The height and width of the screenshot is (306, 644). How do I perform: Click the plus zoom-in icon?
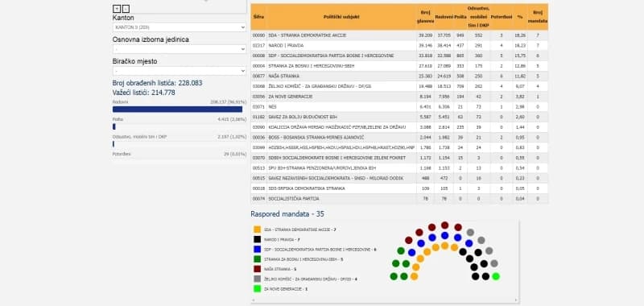click(116, 9)
